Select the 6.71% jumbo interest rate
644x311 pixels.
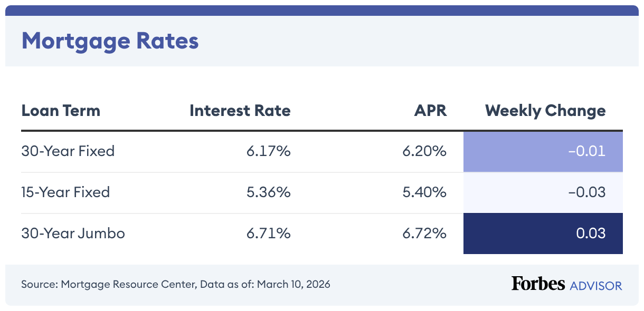[x=268, y=233]
